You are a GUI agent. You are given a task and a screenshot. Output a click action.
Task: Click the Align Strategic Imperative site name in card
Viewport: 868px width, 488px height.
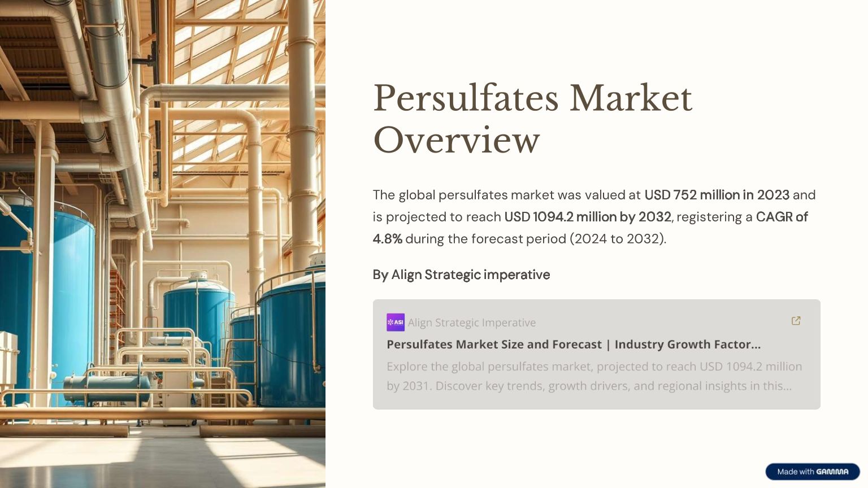(471, 323)
